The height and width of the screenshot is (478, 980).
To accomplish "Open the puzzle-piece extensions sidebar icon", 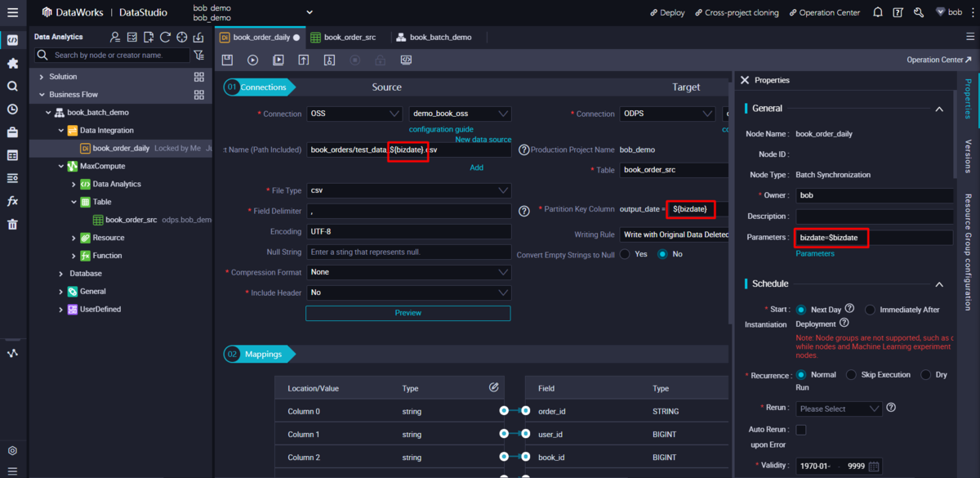I will click(x=12, y=63).
